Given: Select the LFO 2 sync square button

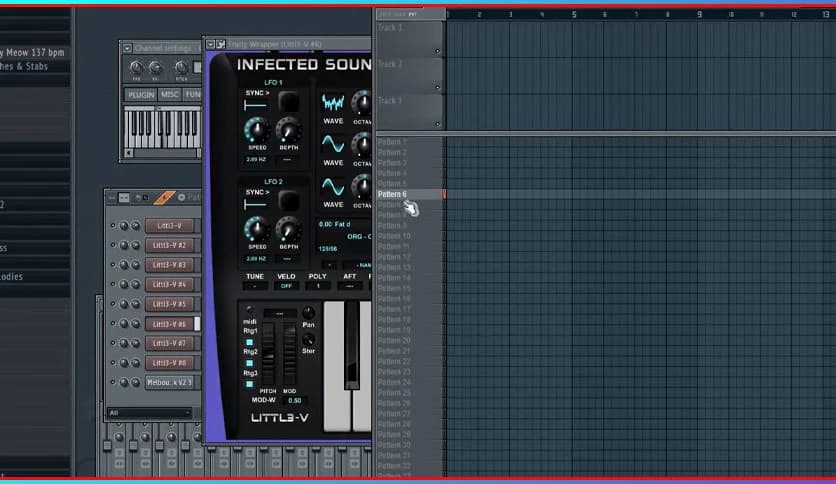Looking at the screenshot, I should tap(288, 201).
